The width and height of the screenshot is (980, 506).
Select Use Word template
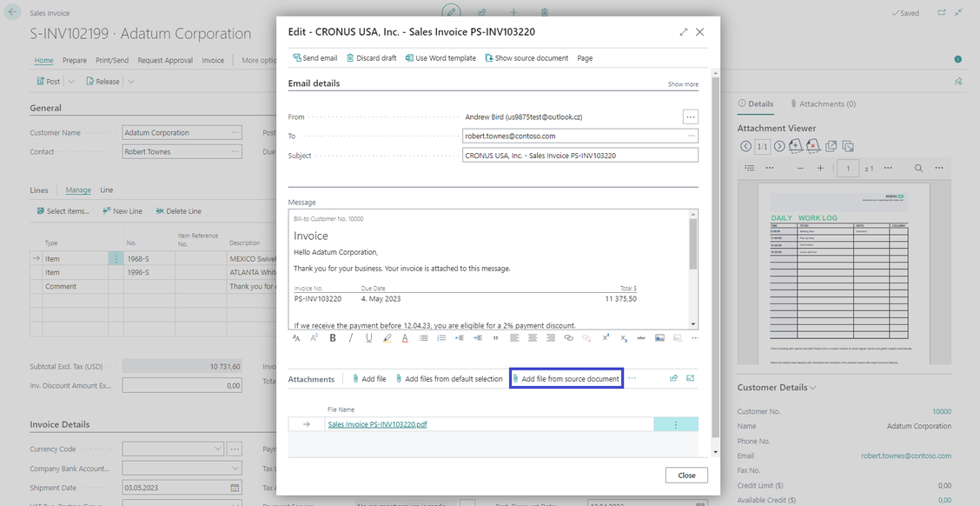[x=440, y=58]
